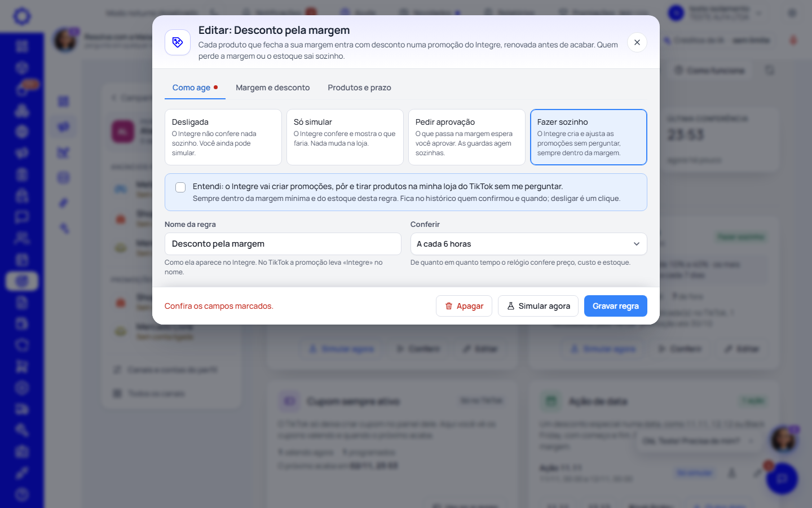Pick the Pedir aprovação mode card
Screen dimensions: 812x508
[x=467, y=137]
